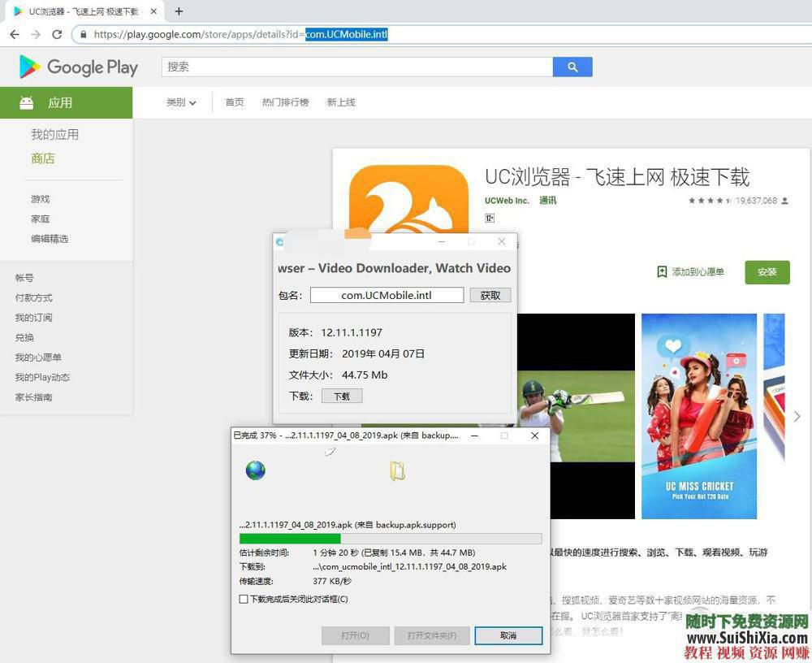Screen dimensions: 812x663
Task: Click 取消 in the download dialog
Action: (x=508, y=635)
